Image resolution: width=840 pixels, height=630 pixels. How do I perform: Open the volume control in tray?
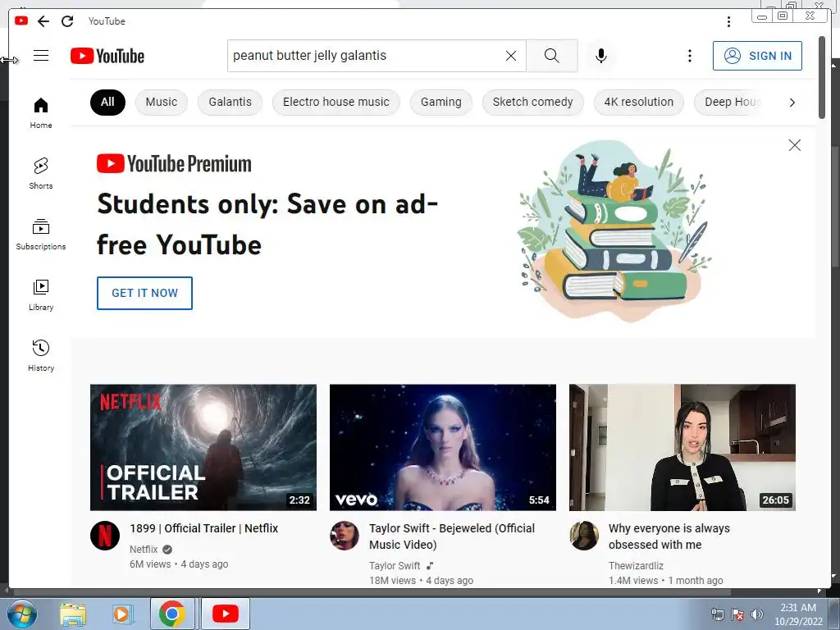[x=757, y=614]
